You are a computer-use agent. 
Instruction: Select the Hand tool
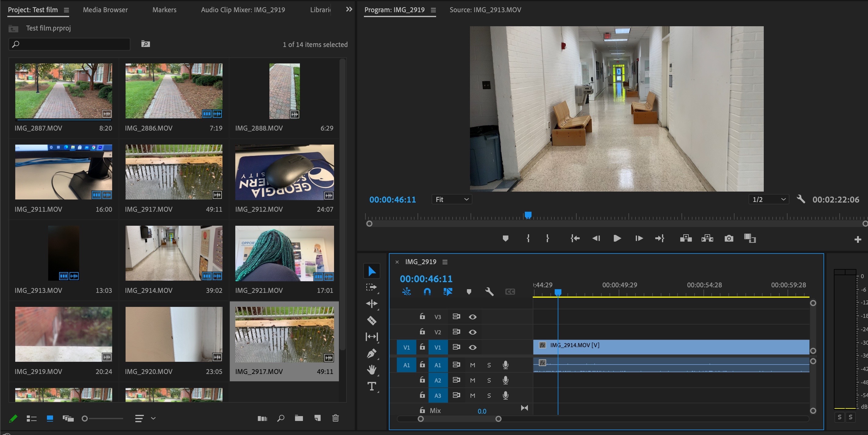(x=372, y=370)
